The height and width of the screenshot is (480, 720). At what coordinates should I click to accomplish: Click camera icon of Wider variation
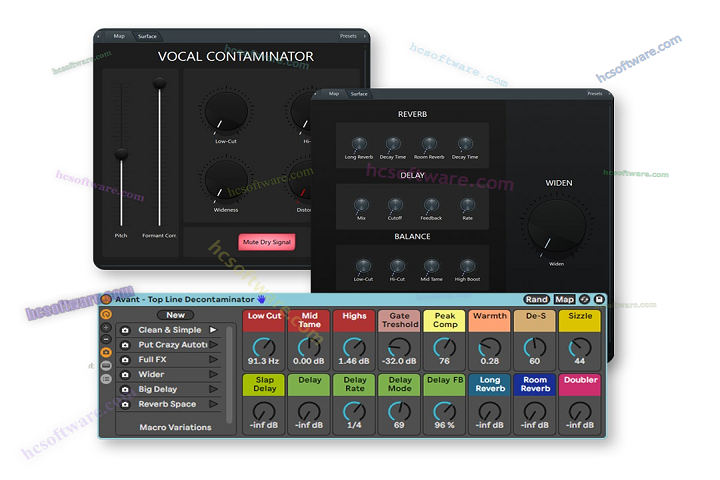tap(125, 375)
